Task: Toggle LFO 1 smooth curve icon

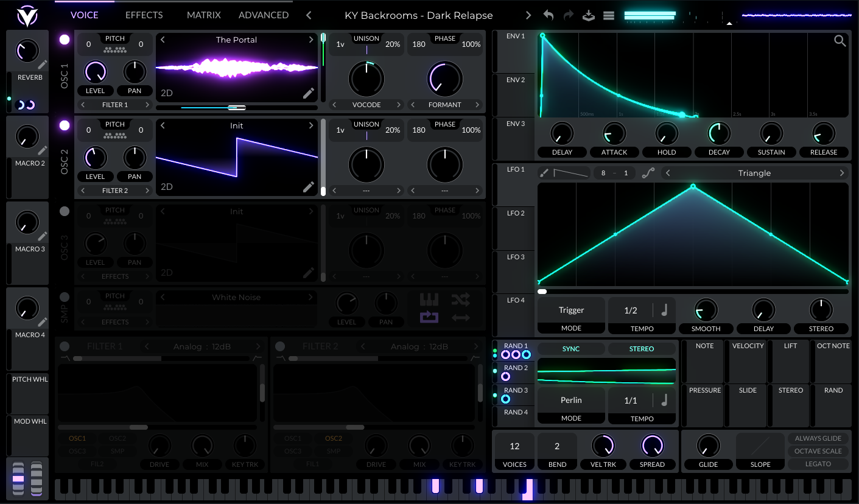Action: coord(648,173)
